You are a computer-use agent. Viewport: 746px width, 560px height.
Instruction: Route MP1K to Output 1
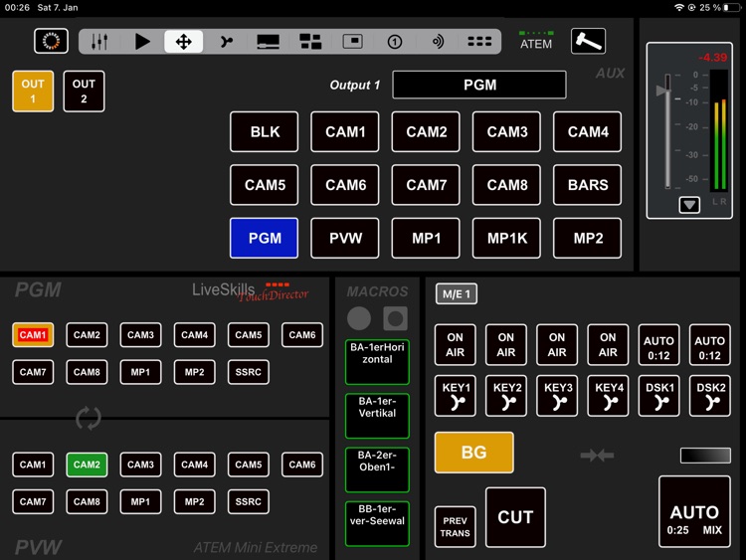click(506, 239)
